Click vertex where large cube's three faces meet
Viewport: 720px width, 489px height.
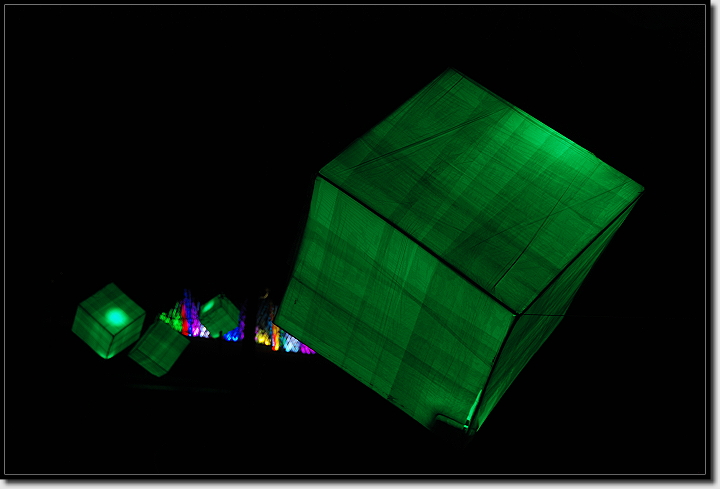(x=518, y=313)
